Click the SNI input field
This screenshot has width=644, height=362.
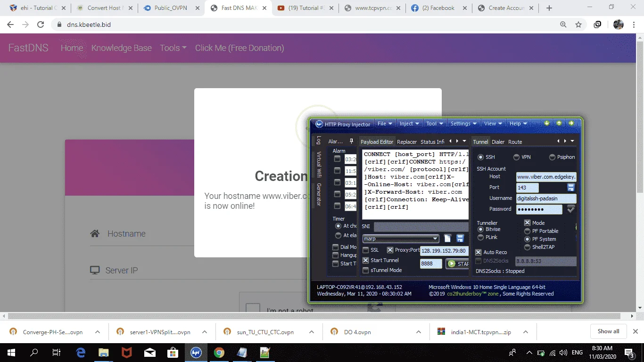(x=421, y=227)
